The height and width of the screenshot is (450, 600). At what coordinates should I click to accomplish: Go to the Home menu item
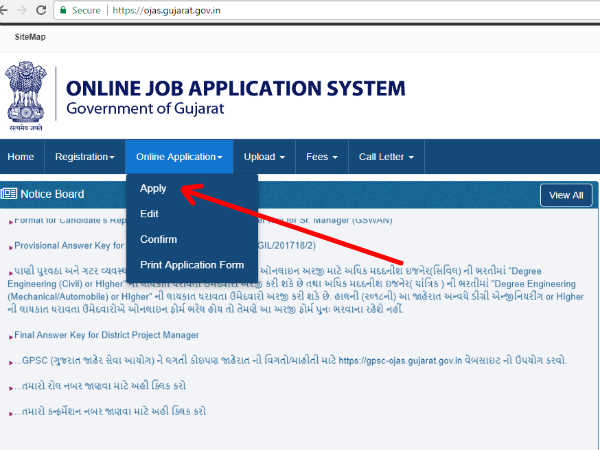(x=21, y=157)
